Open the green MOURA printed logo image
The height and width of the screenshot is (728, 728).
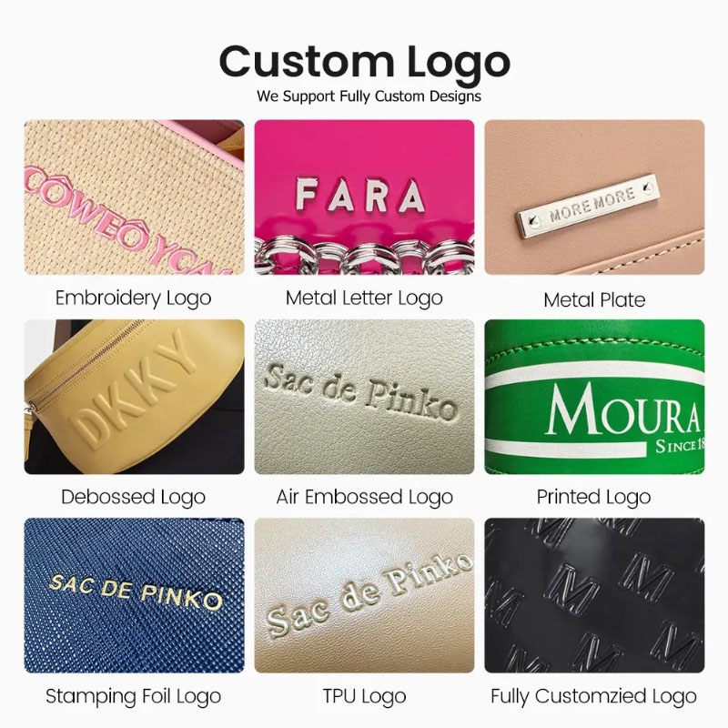tap(594, 397)
